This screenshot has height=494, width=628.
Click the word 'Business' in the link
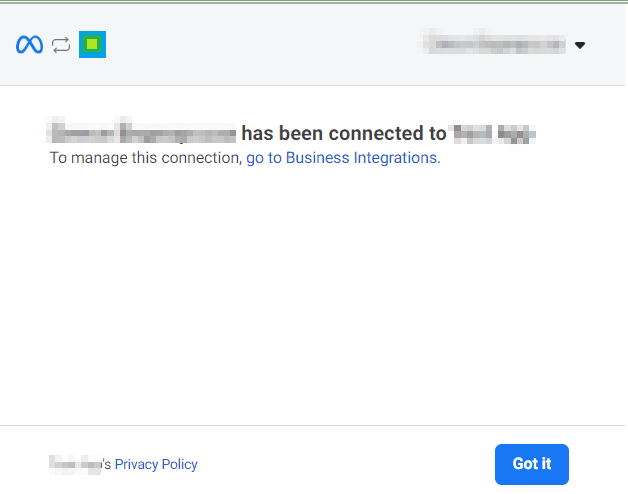317,158
